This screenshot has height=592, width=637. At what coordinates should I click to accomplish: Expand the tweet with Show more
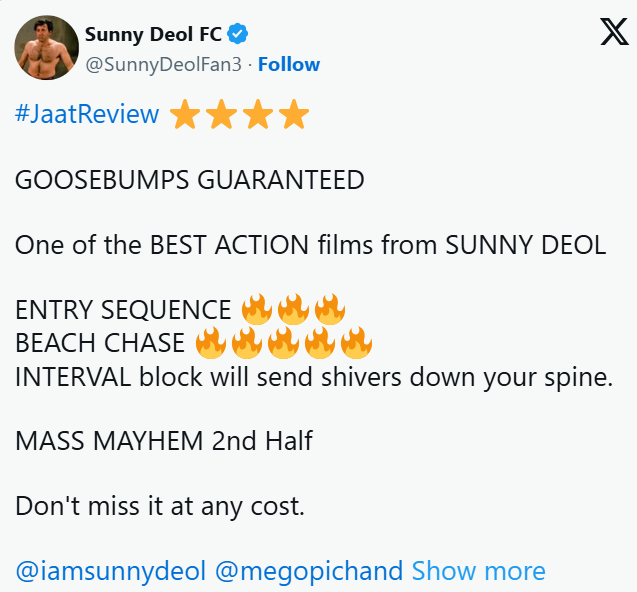click(478, 571)
